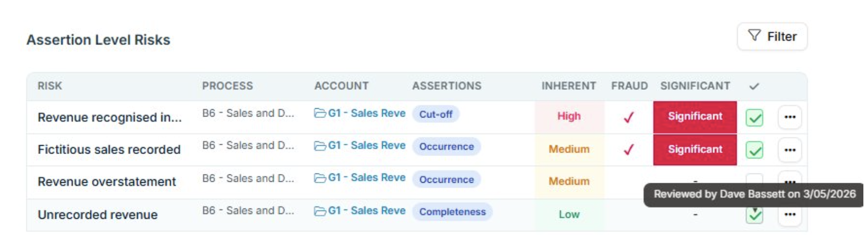Click folder icon in Revenue recognised account
Image resolution: width=868 pixels, height=235 pixels.
pos(319,113)
